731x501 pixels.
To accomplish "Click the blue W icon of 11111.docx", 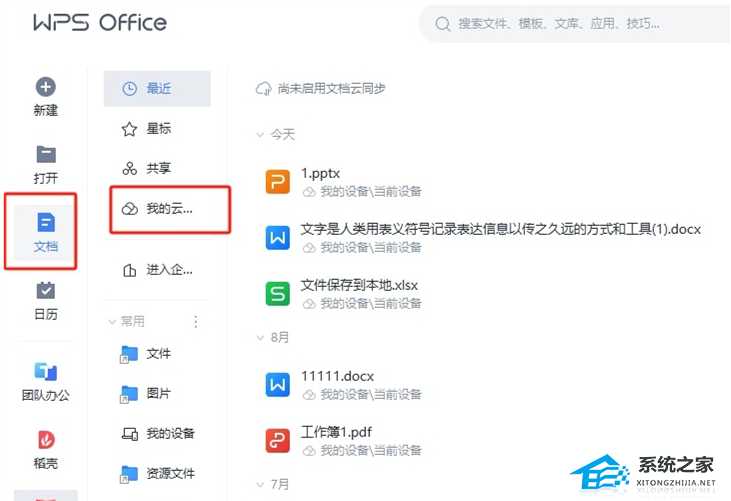I will tap(277, 384).
